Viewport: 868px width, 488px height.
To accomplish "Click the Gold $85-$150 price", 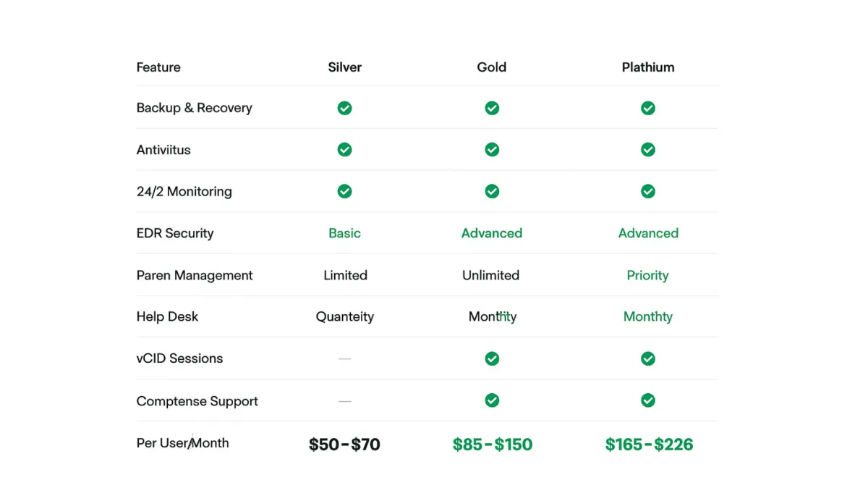I will (x=493, y=445).
